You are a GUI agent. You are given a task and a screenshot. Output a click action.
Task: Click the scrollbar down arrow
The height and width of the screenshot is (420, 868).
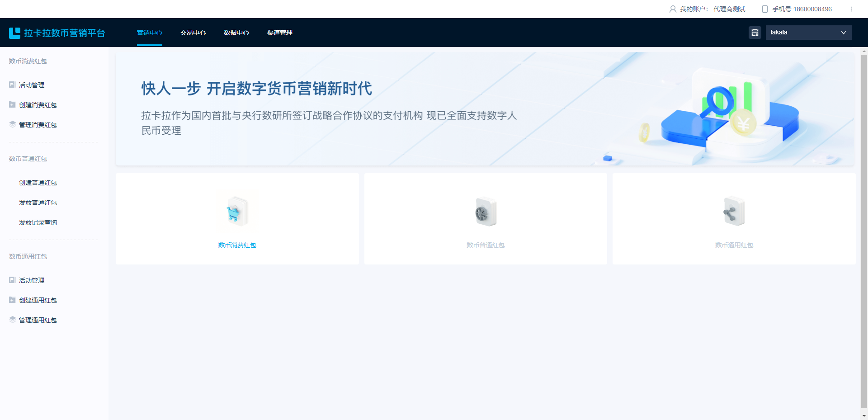click(864, 415)
